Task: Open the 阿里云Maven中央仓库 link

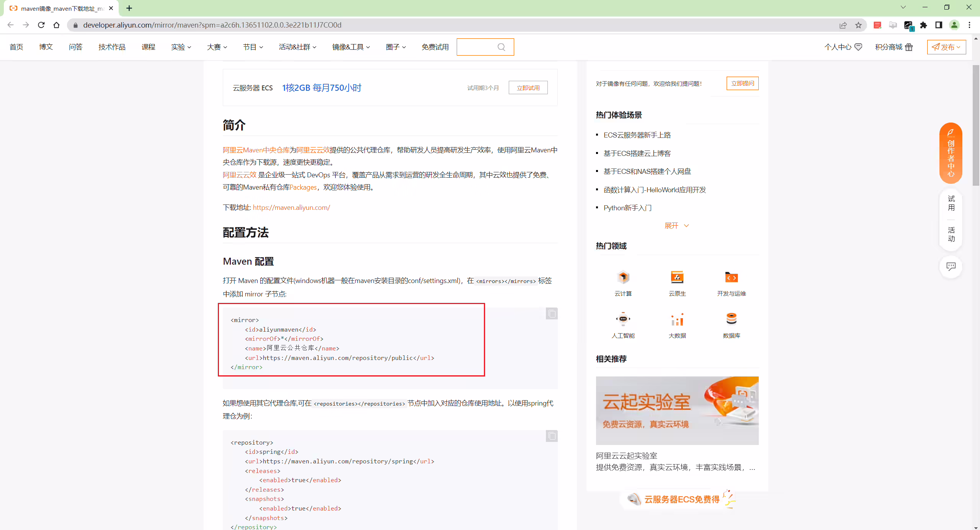Action: 256,150
